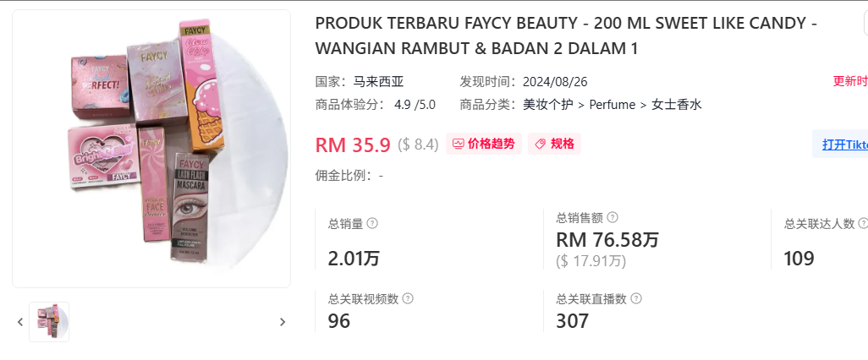
Task: Click the Perfume category breadcrumb
Action: point(613,105)
